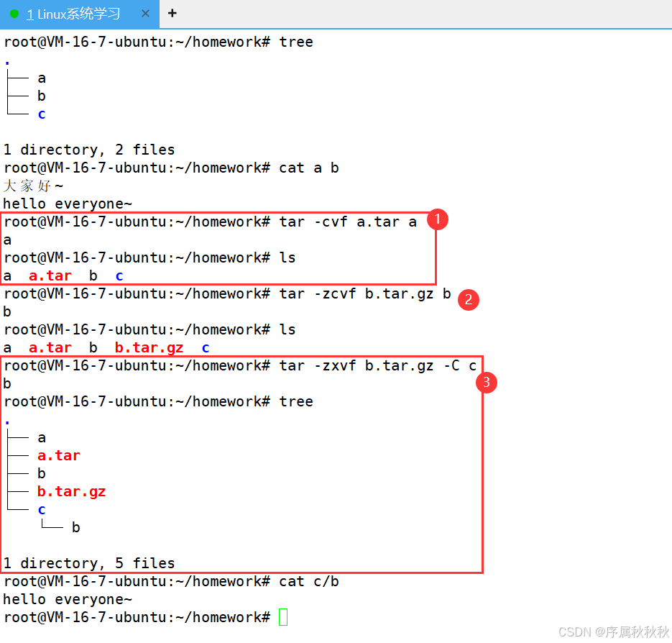The image size is (672, 643).
Task: Click the "cat a b" command text
Action: (x=308, y=168)
